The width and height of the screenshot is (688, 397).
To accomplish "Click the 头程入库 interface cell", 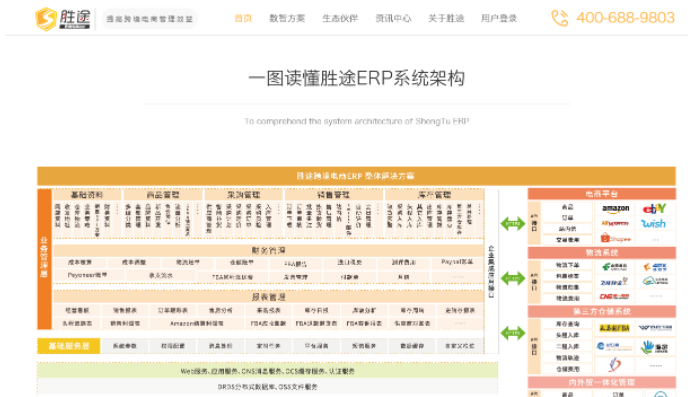I will tap(567, 335).
